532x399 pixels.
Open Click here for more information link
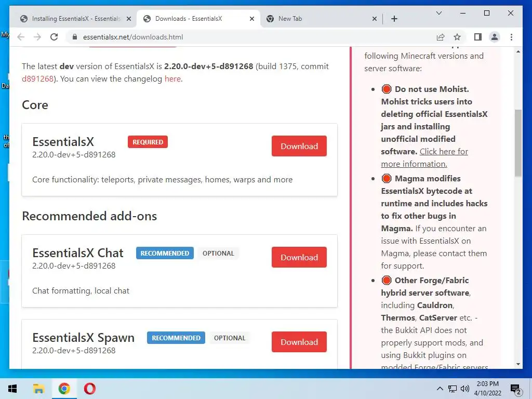coord(424,158)
